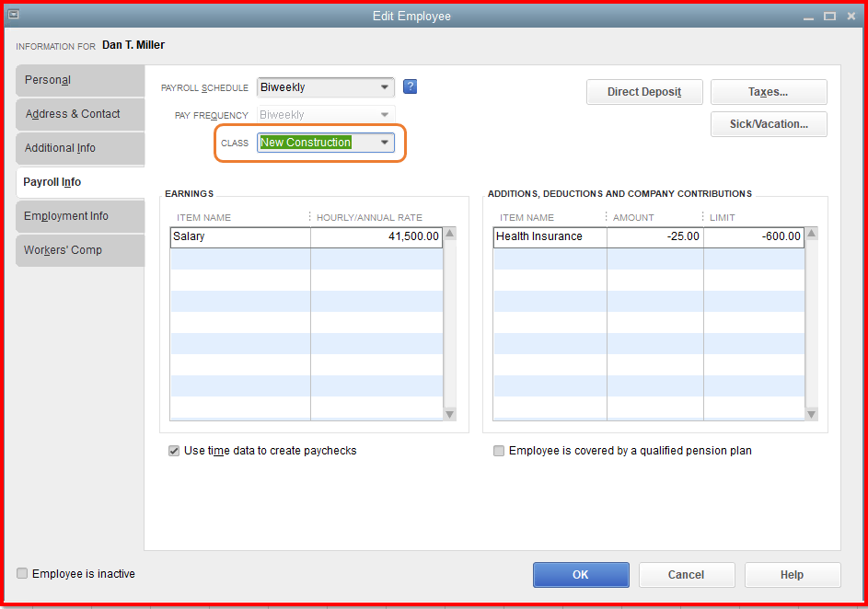The height and width of the screenshot is (609, 868).
Task: Open the Sick/Vacation settings
Action: click(x=769, y=124)
